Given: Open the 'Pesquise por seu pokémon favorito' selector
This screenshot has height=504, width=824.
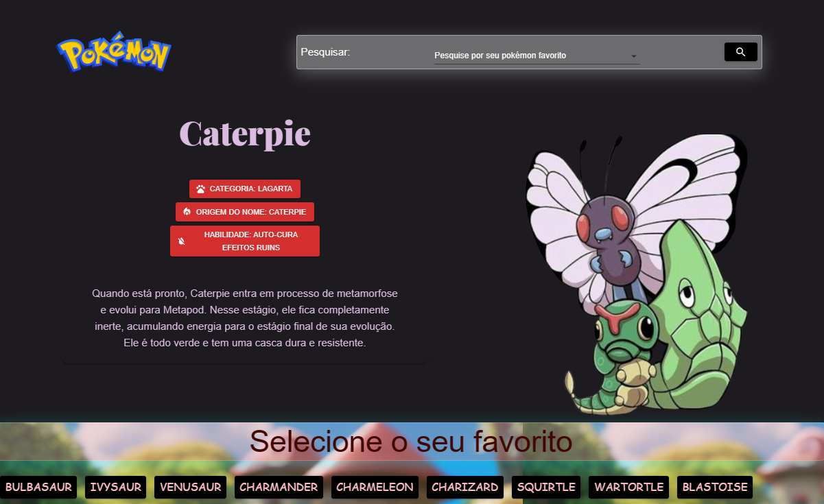Looking at the screenshot, I should point(536,55).
